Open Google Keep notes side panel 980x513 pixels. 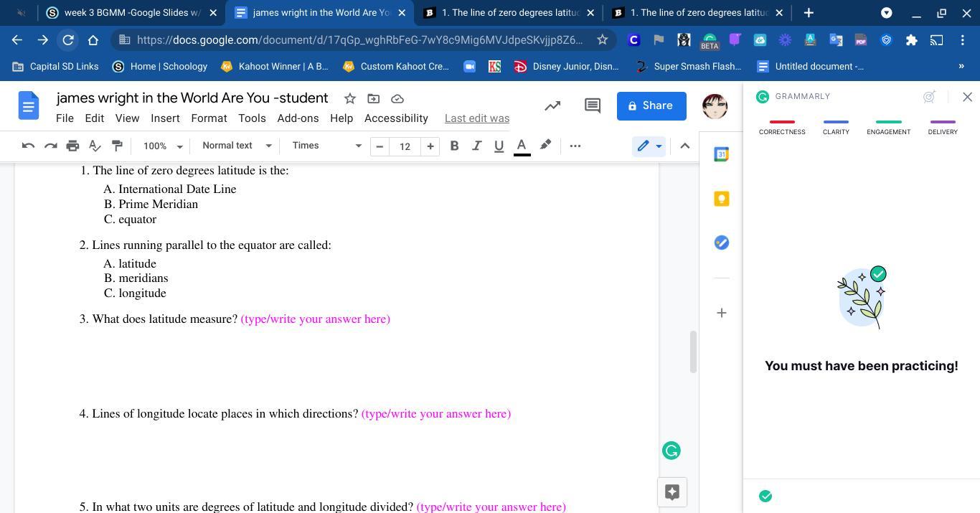pyautogui.click(x=722, y=199)
